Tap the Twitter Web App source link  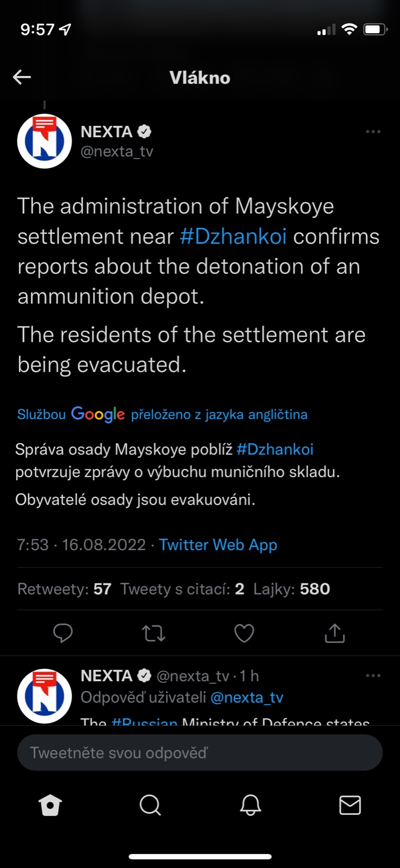(x=218, y=545)
